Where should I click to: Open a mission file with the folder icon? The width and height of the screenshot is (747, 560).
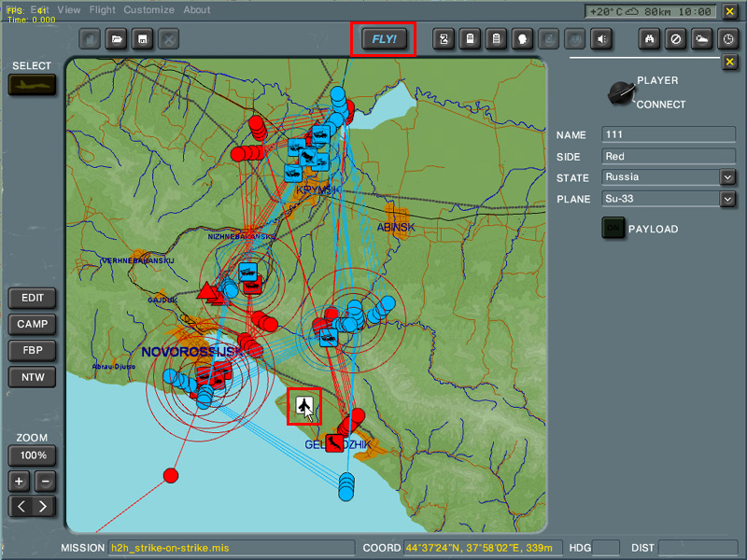click(x=116, y=39)
